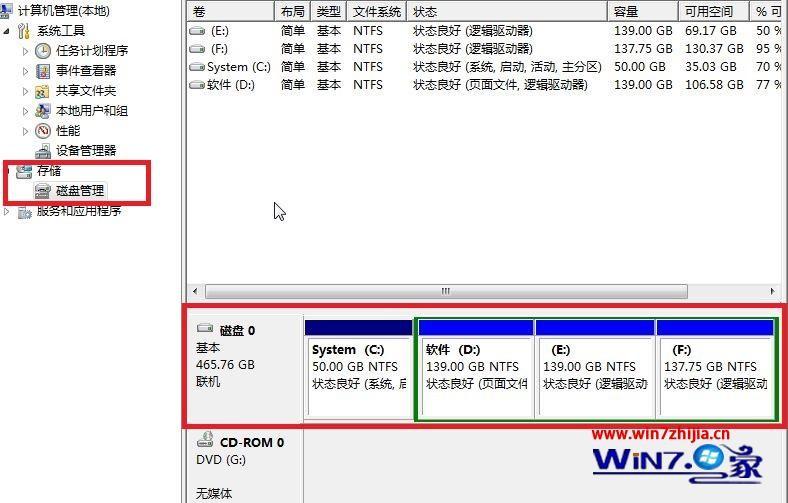
Task: Select the (F:) volume name in list
Action: click(219, 49)
